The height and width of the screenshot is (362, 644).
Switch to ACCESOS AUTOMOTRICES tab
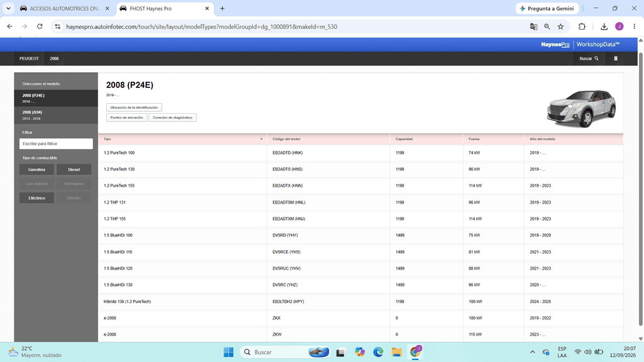pos(65,8)
